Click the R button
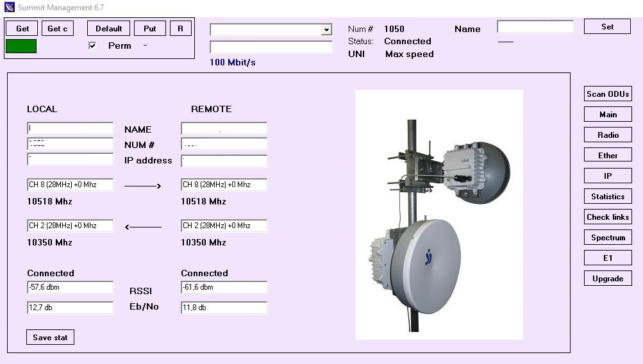 tap(180, 29)
